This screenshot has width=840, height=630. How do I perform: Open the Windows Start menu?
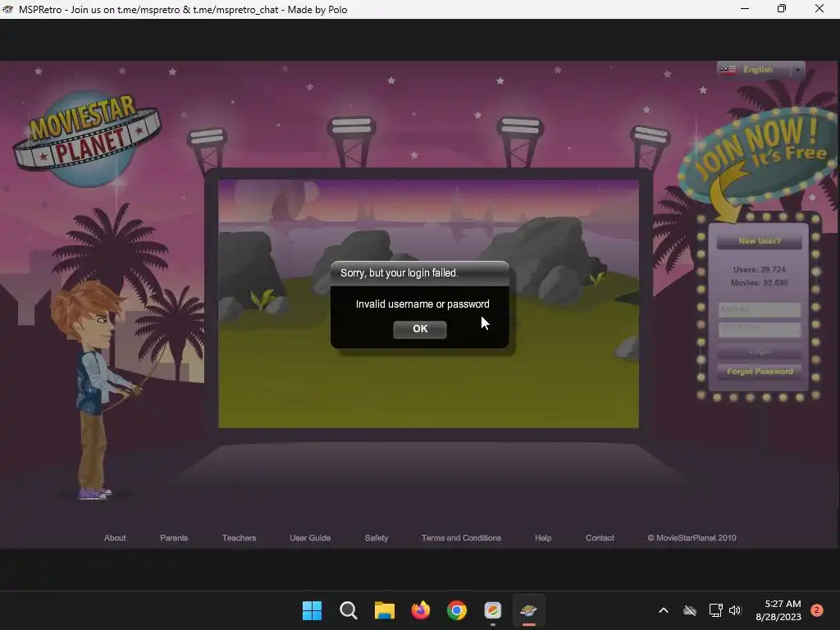pyautogui.click(x=312, y=610)
